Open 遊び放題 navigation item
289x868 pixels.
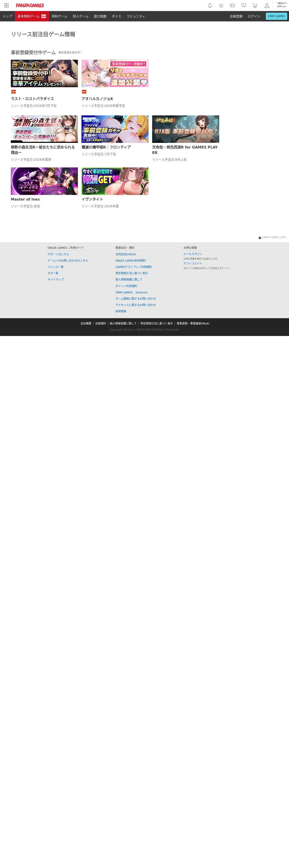tap(100, 16)
